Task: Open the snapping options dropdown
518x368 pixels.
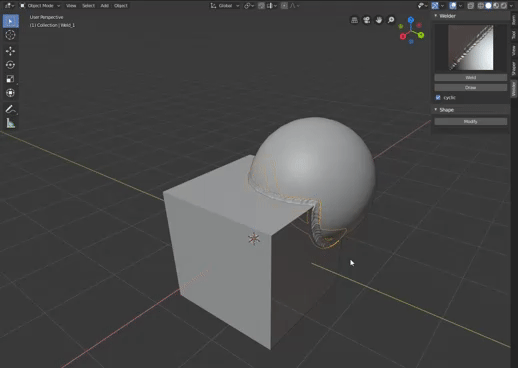Action: tap(272, 5)
